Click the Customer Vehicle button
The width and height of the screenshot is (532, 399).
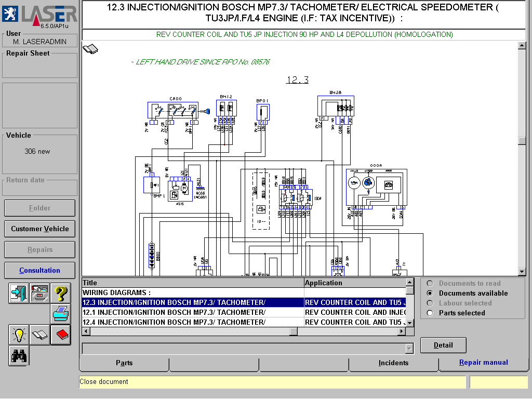coord(39,229)
